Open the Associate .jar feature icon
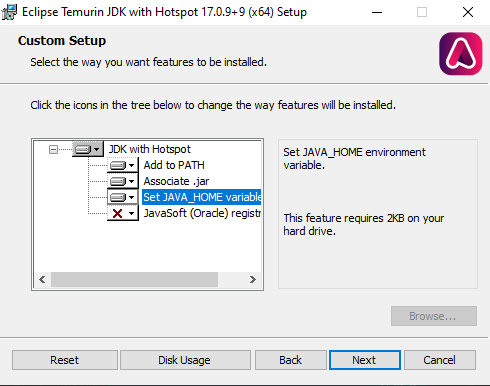 [x=122, y=181]
